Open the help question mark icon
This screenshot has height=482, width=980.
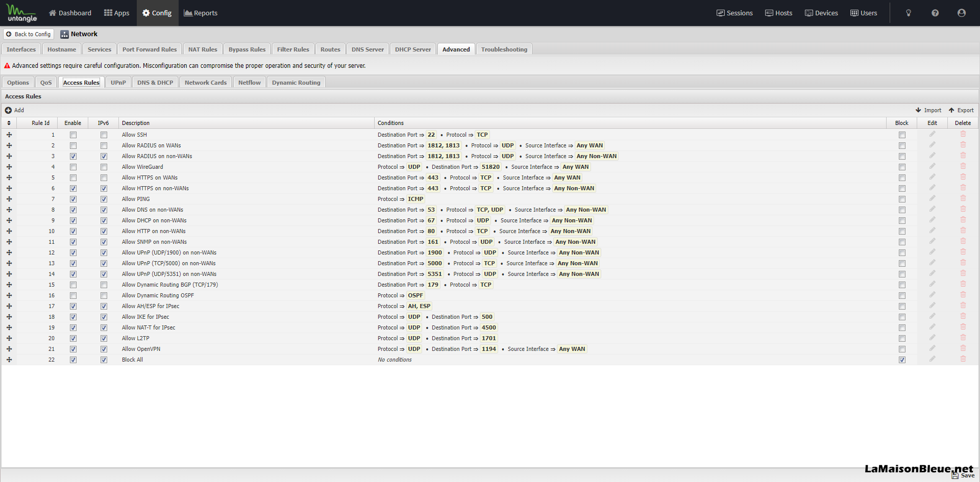coord(935,13)
